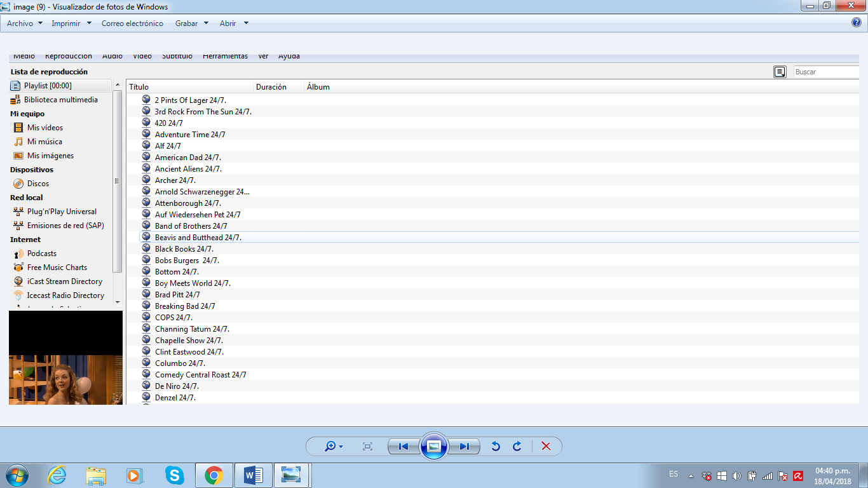868x488 pixels.
Task: Delete the photo with red X icon
Action: 545,447
